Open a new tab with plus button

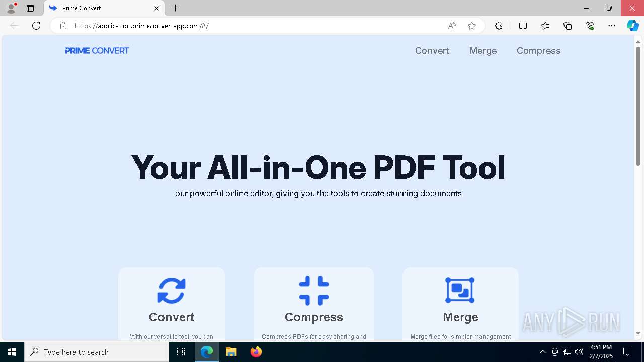click(175, 8)
